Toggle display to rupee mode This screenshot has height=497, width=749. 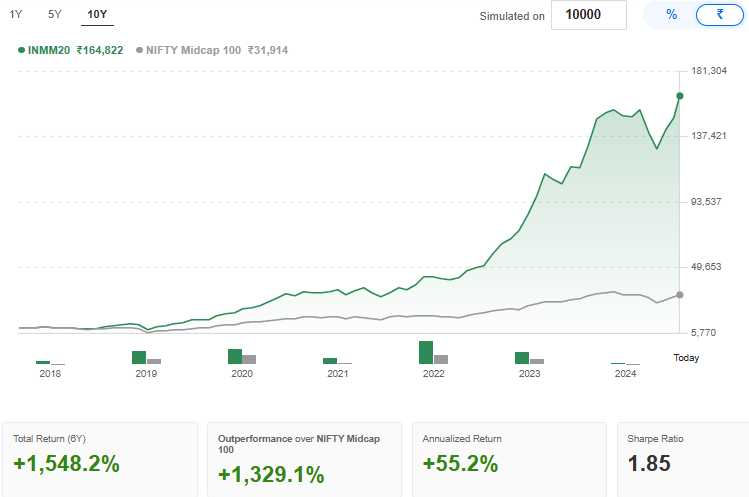tap(720, 15)
